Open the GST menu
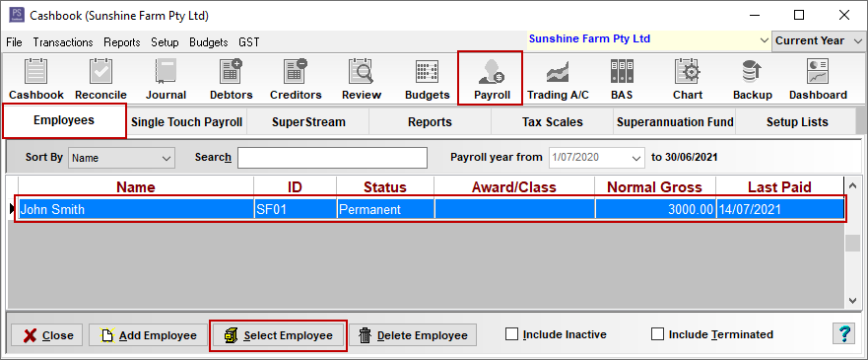Screen dimensions: 868x360 tap(248, 42)
